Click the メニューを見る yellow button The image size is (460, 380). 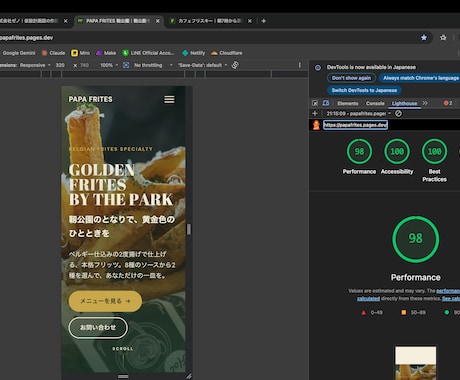pos(105,301)
